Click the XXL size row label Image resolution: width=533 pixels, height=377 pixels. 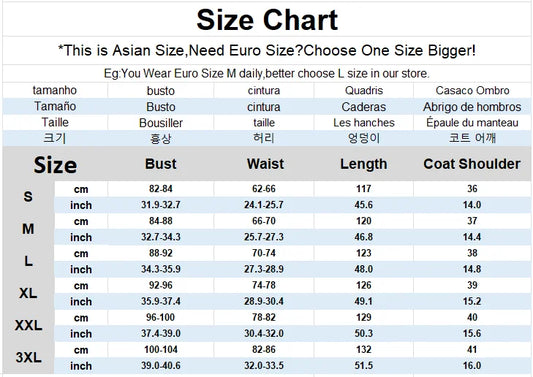point(29,325)
